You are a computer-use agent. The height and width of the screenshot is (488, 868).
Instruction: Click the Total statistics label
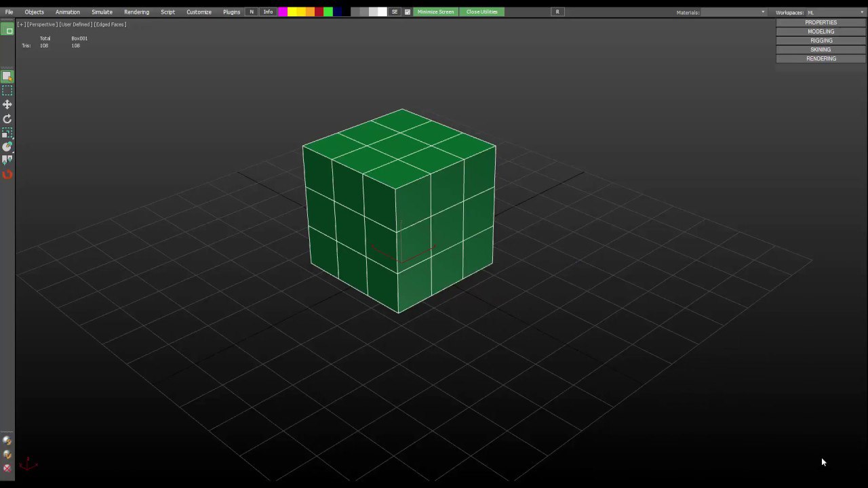[x=45, y=39]
